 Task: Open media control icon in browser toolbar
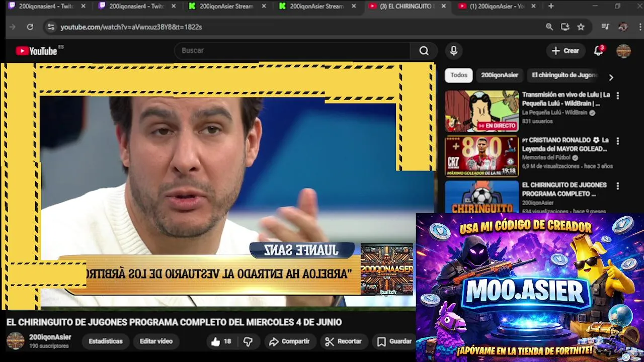tap(605, 27)
